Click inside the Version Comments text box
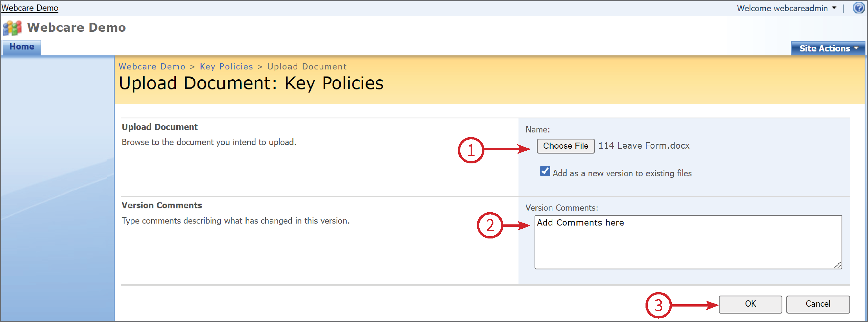 [x=688, y=242]
